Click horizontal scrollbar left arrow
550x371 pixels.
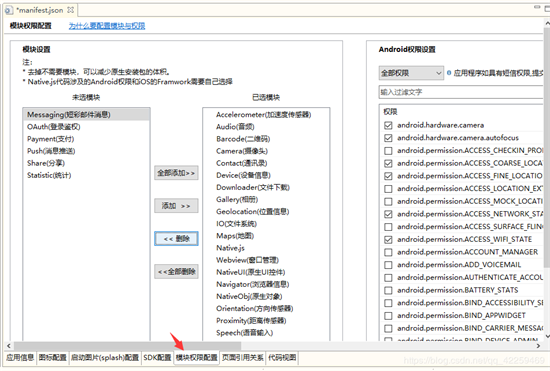tap(9, 346)
